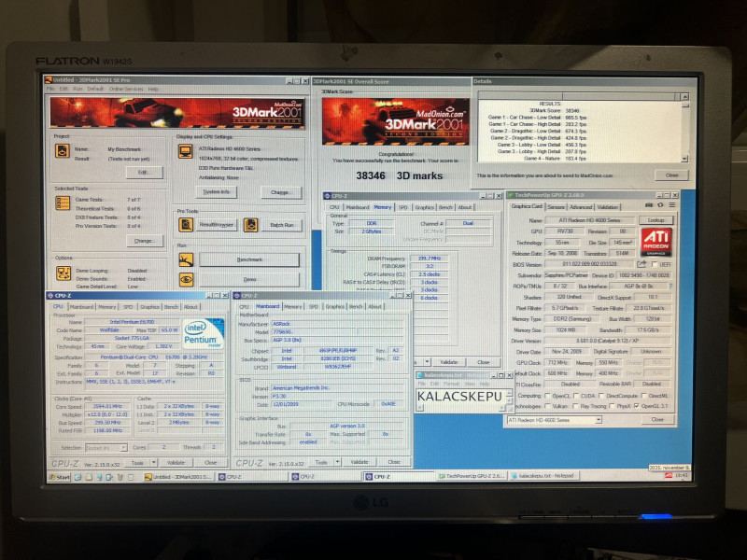The height and width of the screenshot is (560, 747).
Task: Open the GPU-Z graphics card selector dropdown
Action: click(598, 420)
